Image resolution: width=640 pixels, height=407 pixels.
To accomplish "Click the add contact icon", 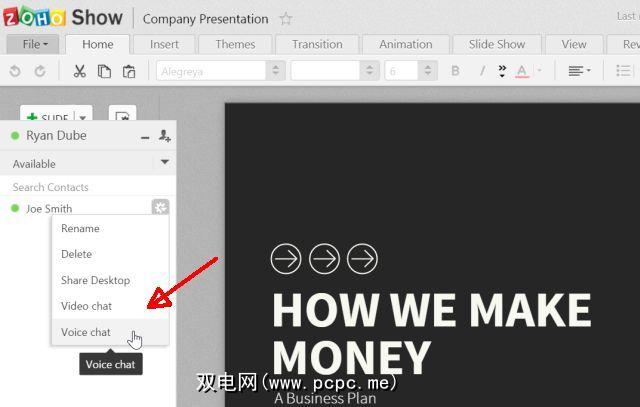I will 164,136.
